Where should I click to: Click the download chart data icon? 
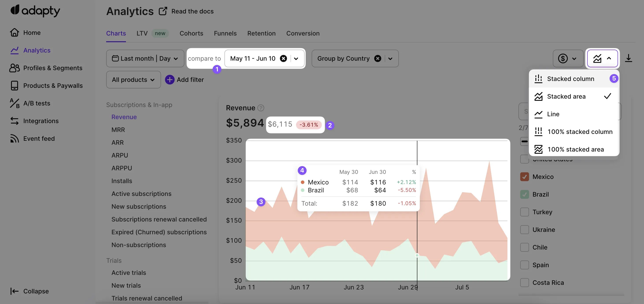[x=628, y=58]
